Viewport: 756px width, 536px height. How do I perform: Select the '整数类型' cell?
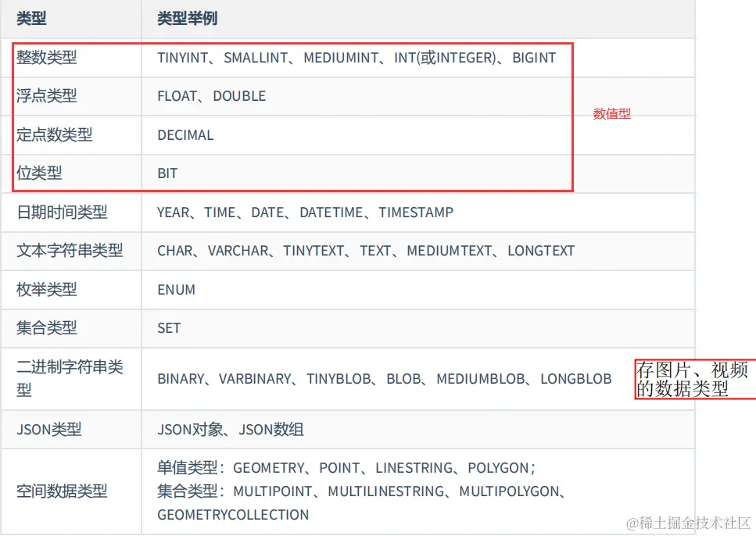click(71, 58)
